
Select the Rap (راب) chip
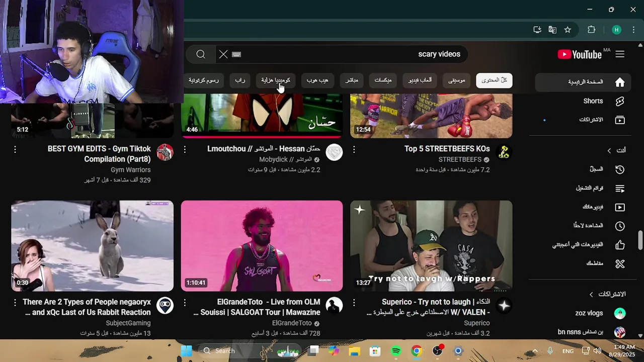tap(240, 80)
